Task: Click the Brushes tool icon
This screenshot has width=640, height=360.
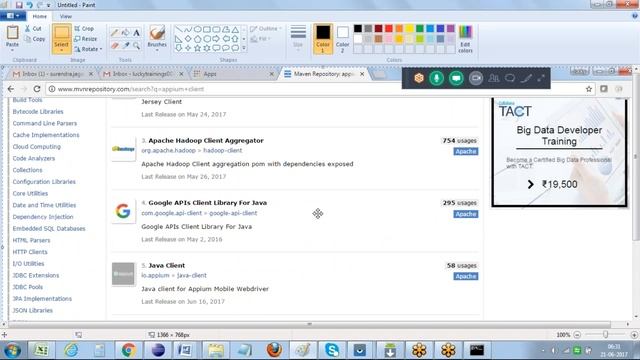Action: click(157, 33)
